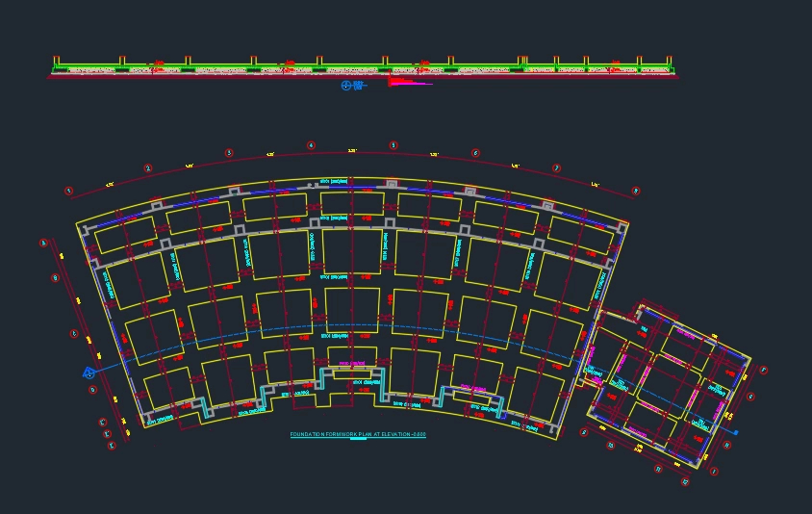Select grid bubble 2 on the top arc
The height and width of the screenshot is (514, 812).
[x=148, y=168]
